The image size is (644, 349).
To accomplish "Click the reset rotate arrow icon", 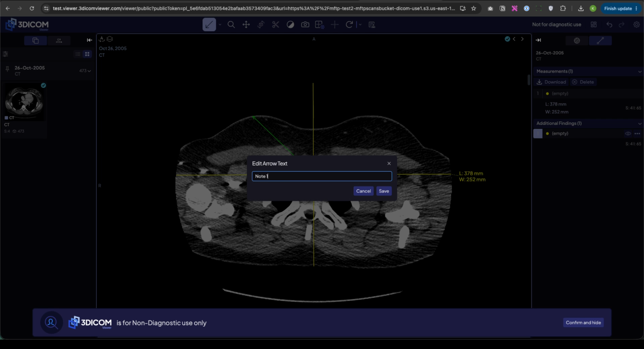I will tap(349, 24).
